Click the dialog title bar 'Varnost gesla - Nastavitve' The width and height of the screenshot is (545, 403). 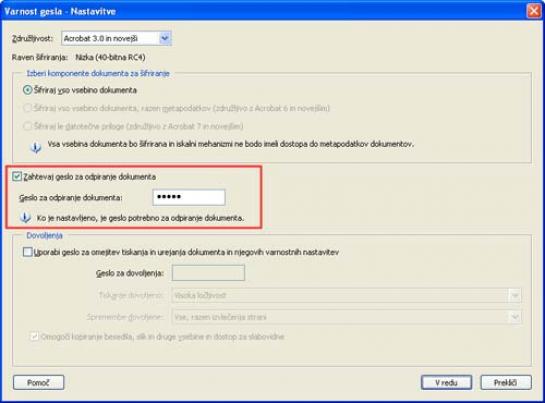coord(264,11)
